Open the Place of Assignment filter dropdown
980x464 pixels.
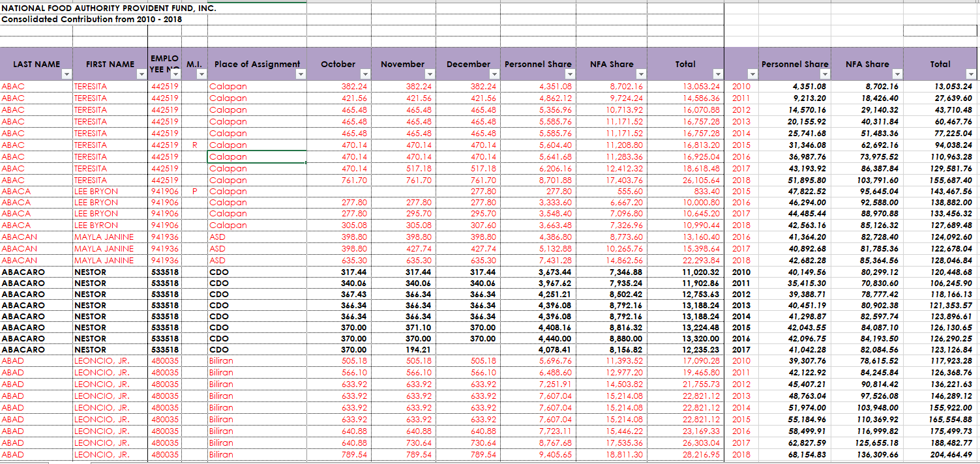pos(301,75)
